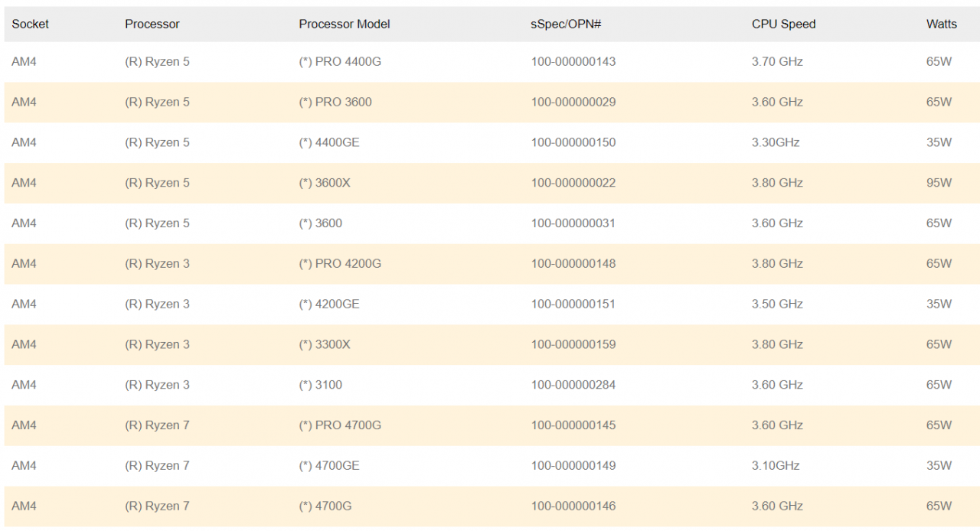This screenshot has width=980, height=531.
Task: Click 3.10GHz speed of 4700GE
Action: 776,466
